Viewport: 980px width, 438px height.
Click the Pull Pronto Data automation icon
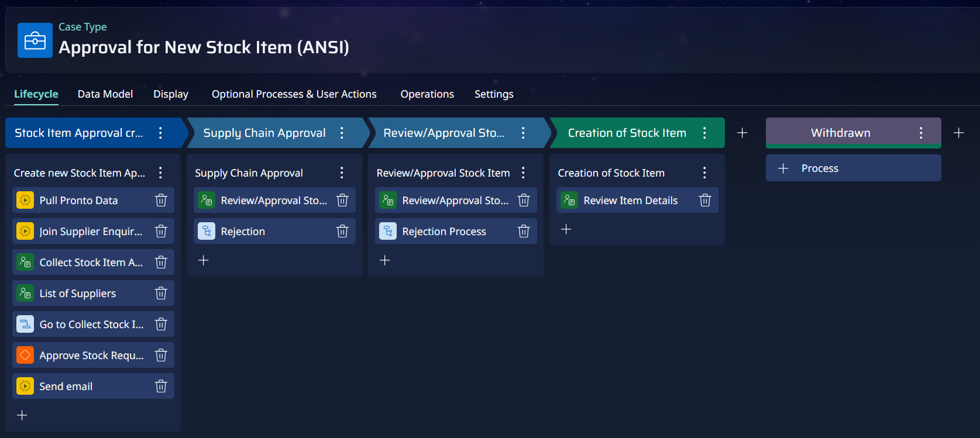point(25,201)
